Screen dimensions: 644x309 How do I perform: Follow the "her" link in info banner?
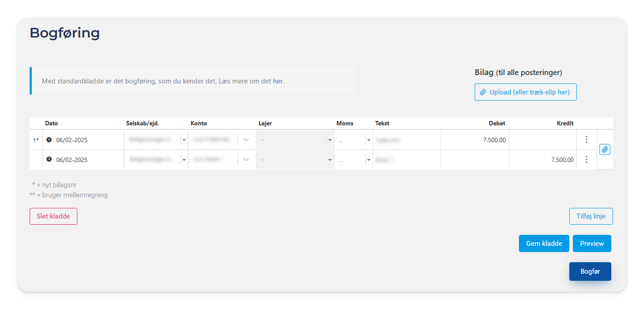tap(278, 81)
